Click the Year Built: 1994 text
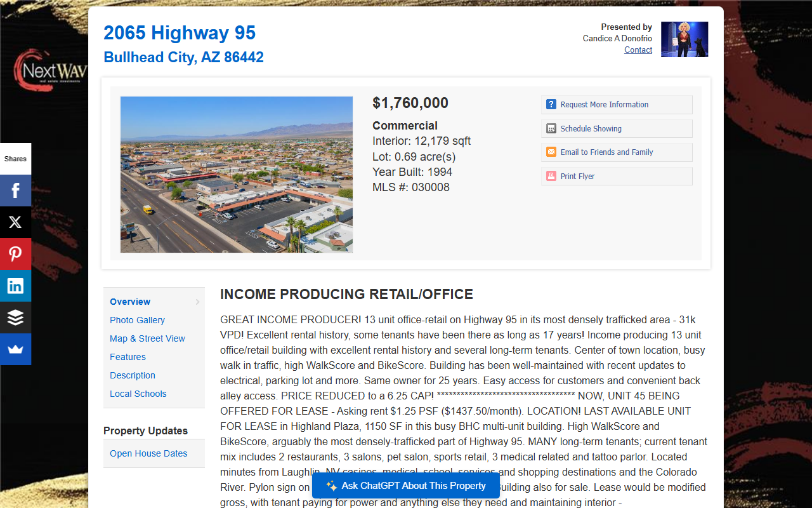The height and width of the screenshot is (508, 812). coord(412,172)
